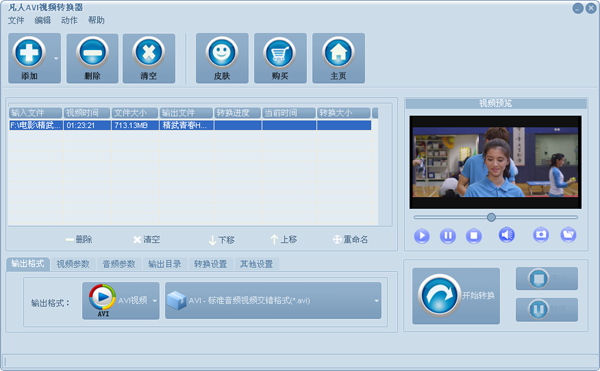The height and width of the screenshot is (371, 600).
Task: Click the 添加 (add file) plus icon
Action: click(x=29, y=52)
